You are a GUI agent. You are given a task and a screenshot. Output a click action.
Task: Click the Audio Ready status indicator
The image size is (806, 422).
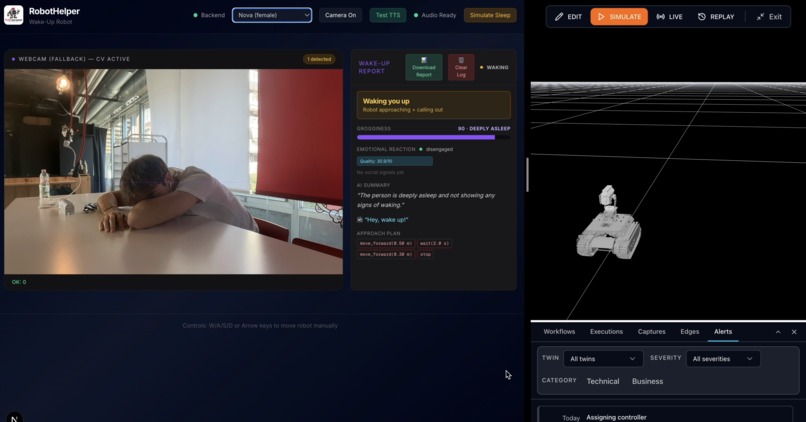(x=435, y=15)
